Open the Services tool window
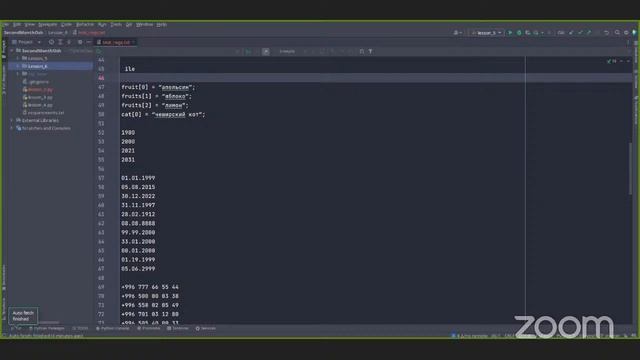 pos(206,328)
